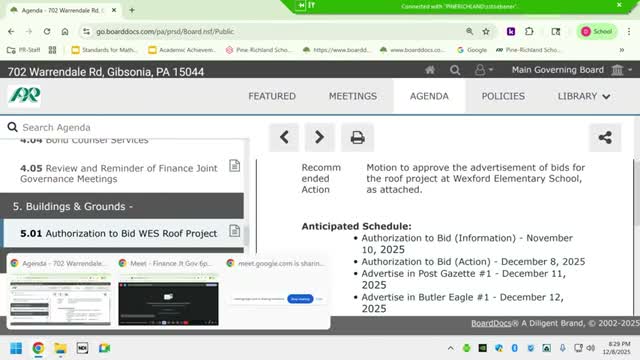Click the address bar URL

(165, 31)
